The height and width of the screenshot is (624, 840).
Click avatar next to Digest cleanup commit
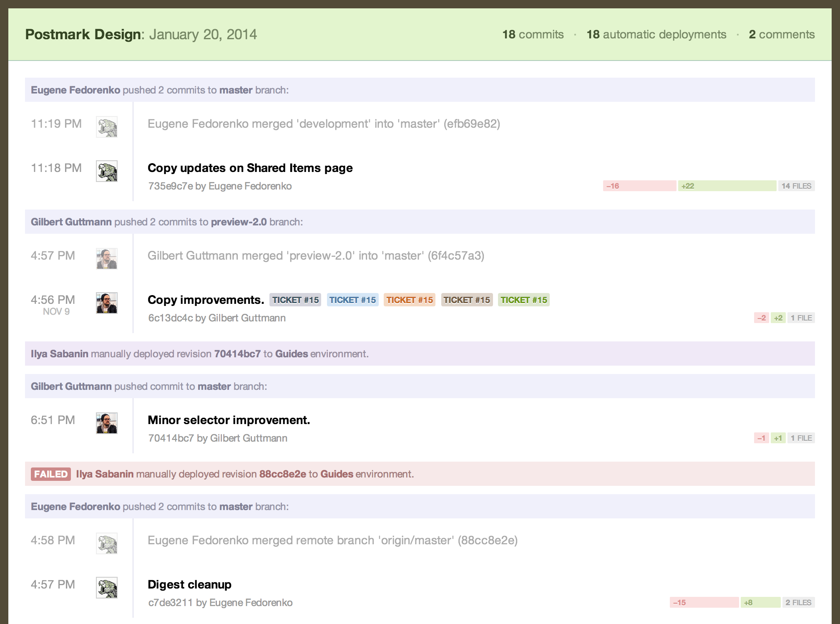[107, 588]
